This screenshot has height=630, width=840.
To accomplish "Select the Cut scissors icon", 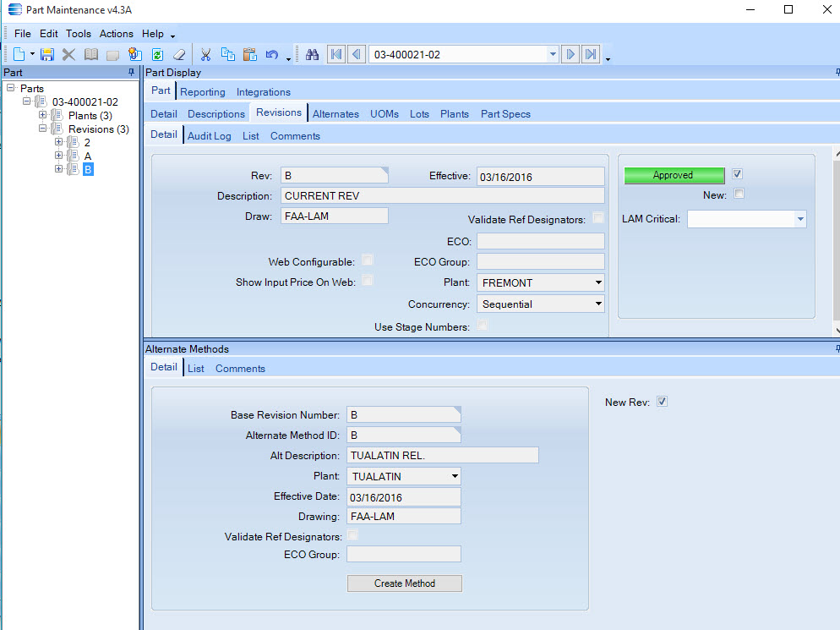I will pos(205,53).
